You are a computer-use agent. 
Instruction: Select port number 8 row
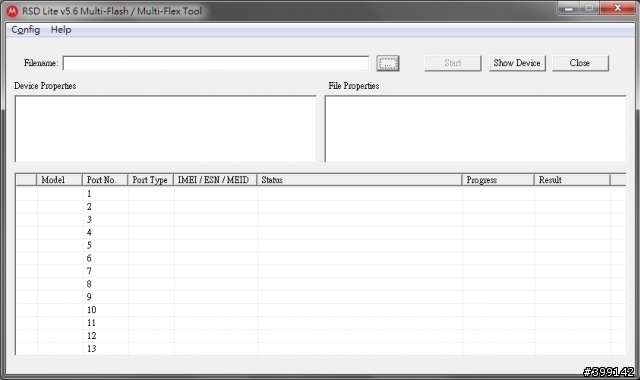[x=320, y=284]
